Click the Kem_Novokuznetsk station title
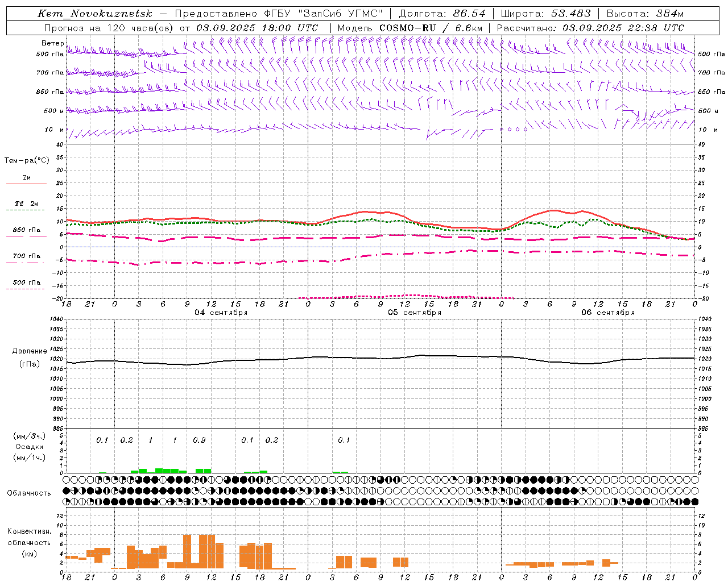728x582 pixels. tap(95, 14)
